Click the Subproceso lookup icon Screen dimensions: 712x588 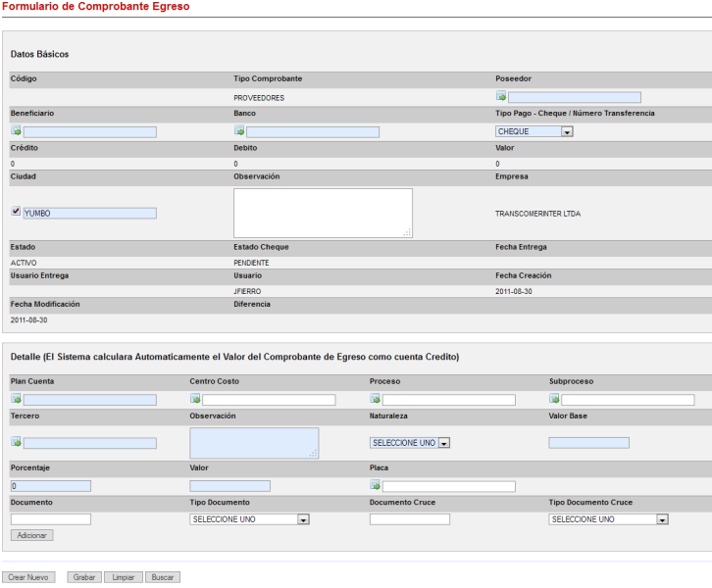[x=555, y=400]
